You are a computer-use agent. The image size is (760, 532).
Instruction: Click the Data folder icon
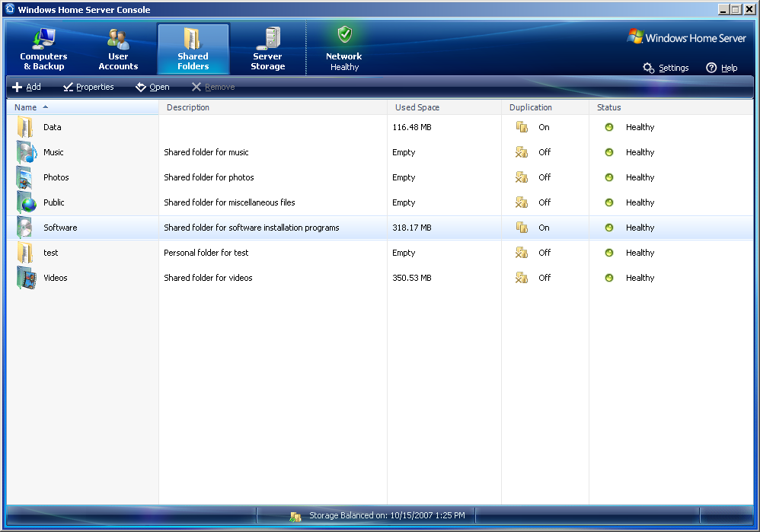coord(25,127)
